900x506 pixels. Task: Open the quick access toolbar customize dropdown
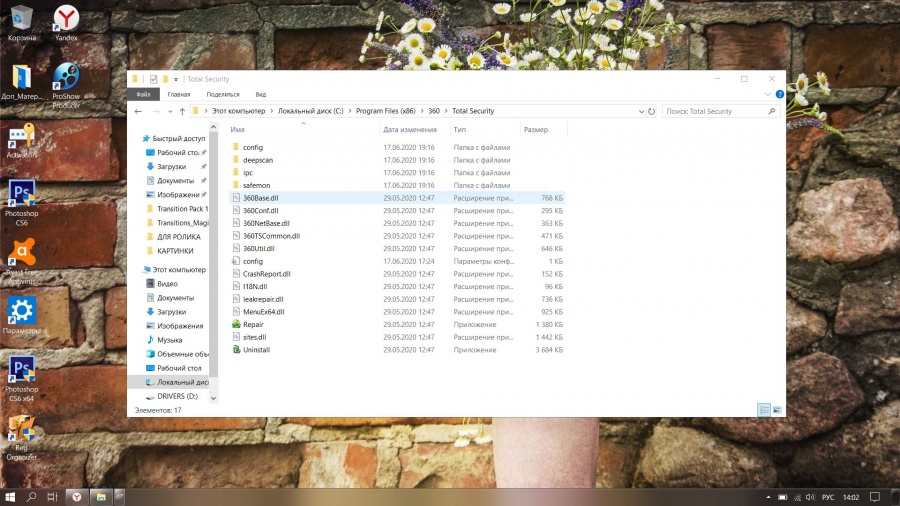point(176,79)
